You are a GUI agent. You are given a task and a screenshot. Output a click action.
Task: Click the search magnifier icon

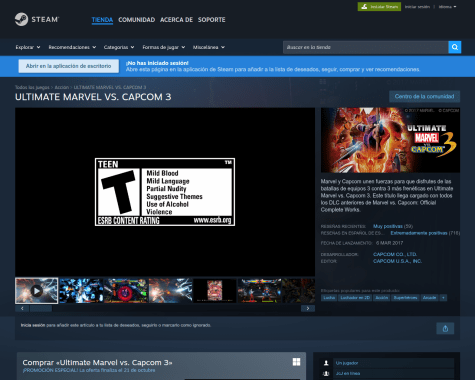(455, 47)
